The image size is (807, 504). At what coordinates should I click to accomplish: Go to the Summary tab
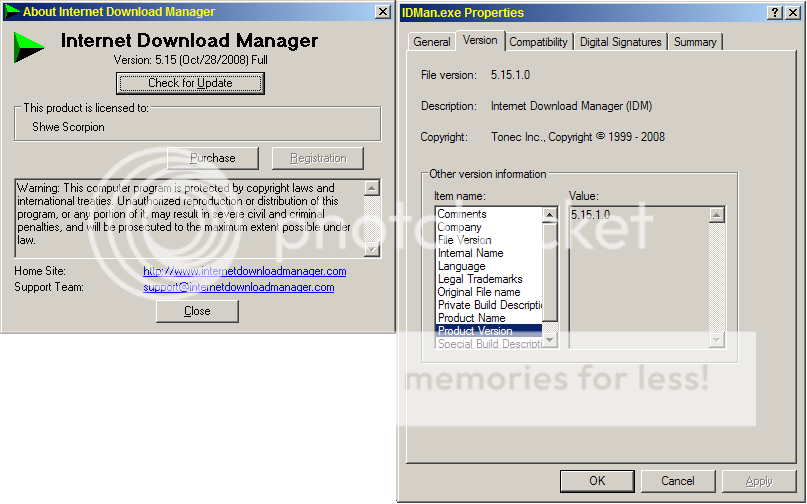point(694,42)
